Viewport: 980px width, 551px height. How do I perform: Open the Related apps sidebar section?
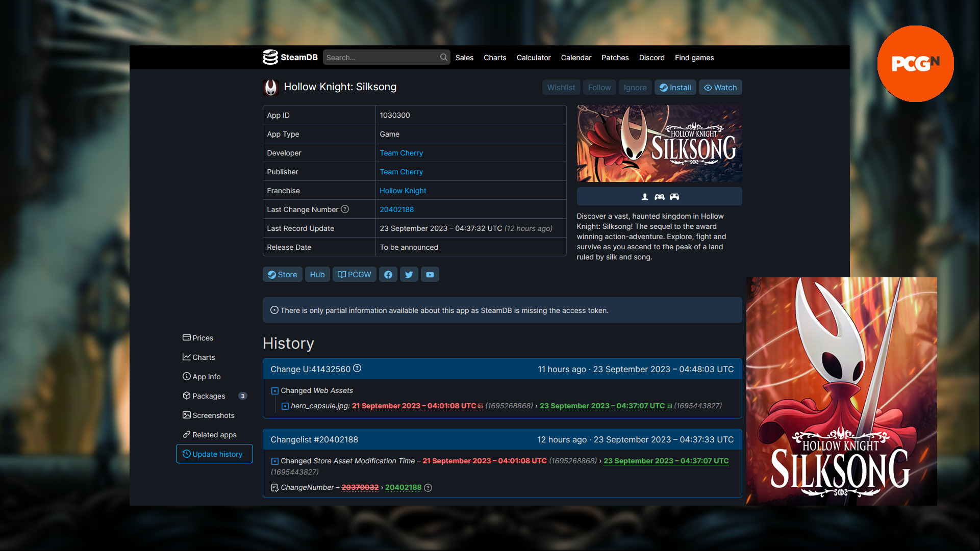click(210, 434)
